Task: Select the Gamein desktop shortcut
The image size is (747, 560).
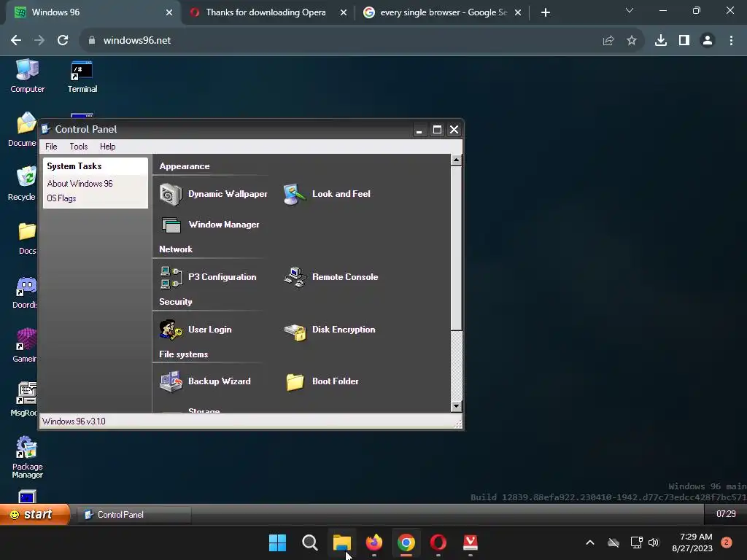Action: coord(25,346)
